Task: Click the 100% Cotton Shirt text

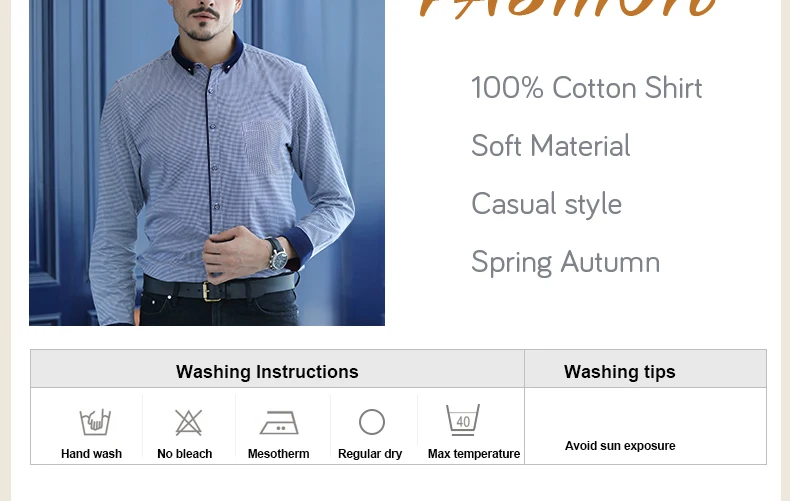Action: 586,88
